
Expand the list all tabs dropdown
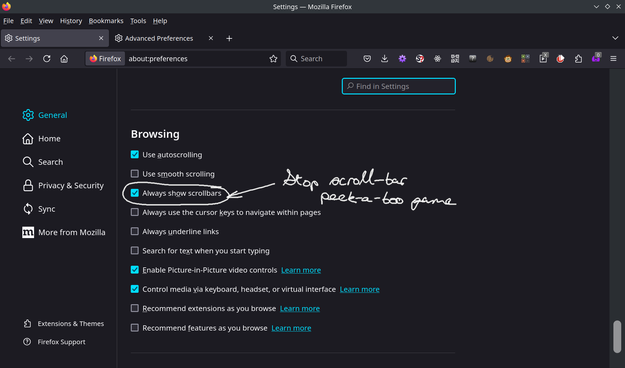click(615, 38)
